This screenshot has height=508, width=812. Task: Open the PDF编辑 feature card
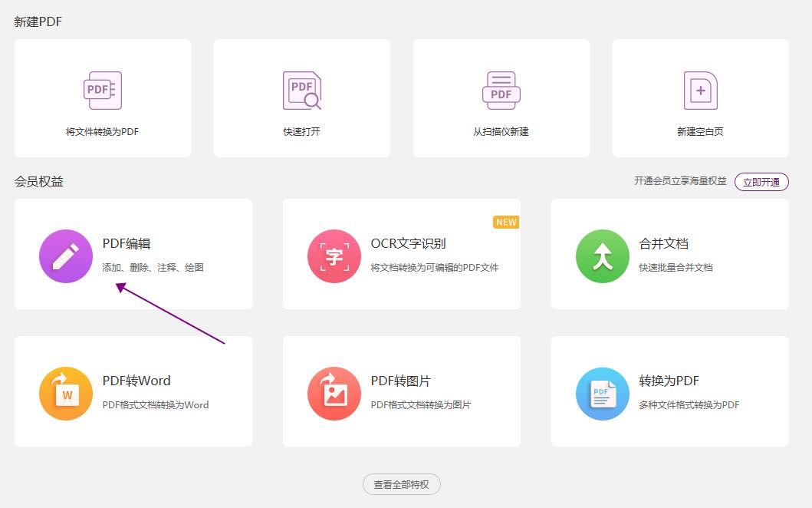[x=133, y=254]
